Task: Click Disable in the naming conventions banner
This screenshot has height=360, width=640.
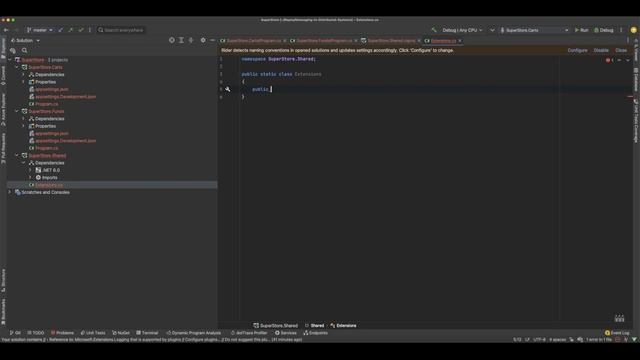Action: pos(601,51)
